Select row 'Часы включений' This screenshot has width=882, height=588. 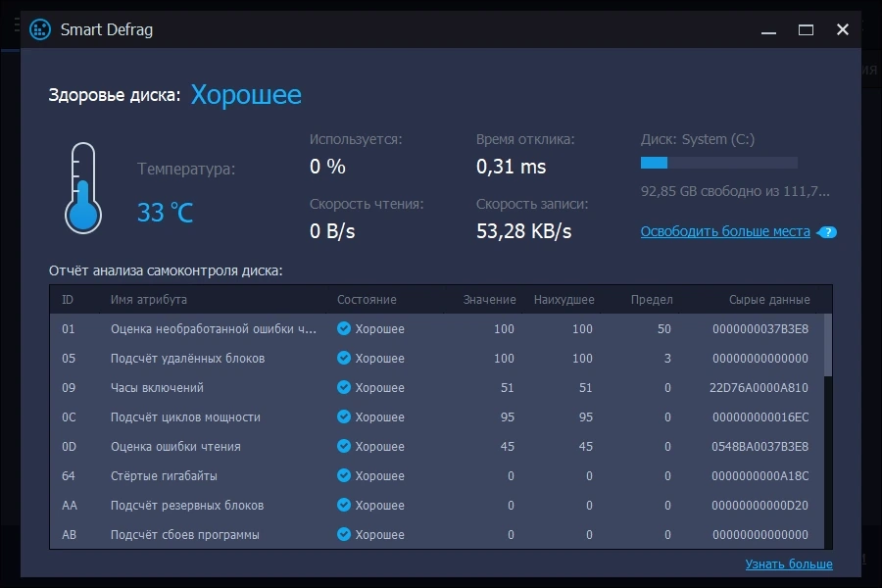pyautogui.click(x=437, y=387)
